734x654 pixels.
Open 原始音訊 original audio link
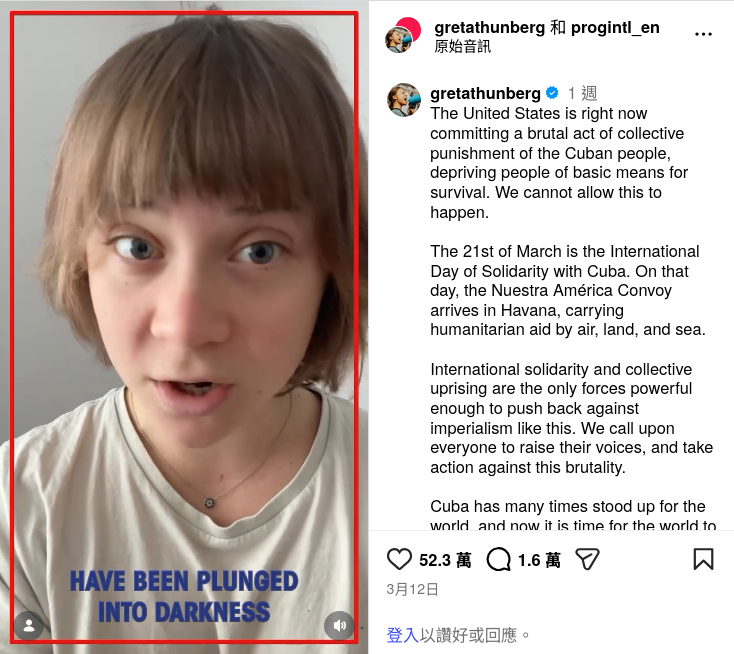[x=462, y=46]
